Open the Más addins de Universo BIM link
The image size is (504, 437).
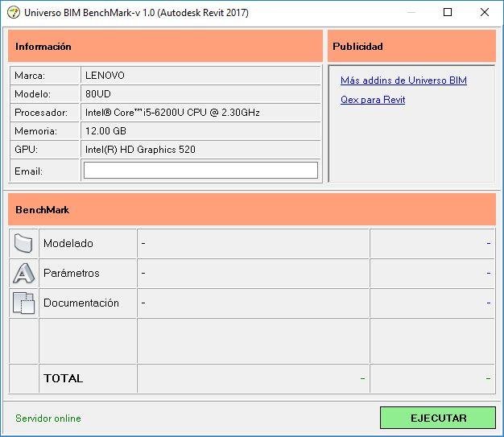403,80
